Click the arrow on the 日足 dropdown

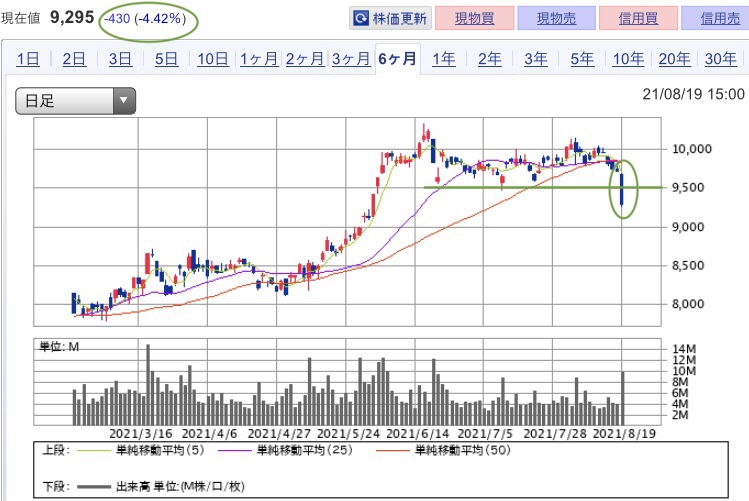(x=124, y=101)
